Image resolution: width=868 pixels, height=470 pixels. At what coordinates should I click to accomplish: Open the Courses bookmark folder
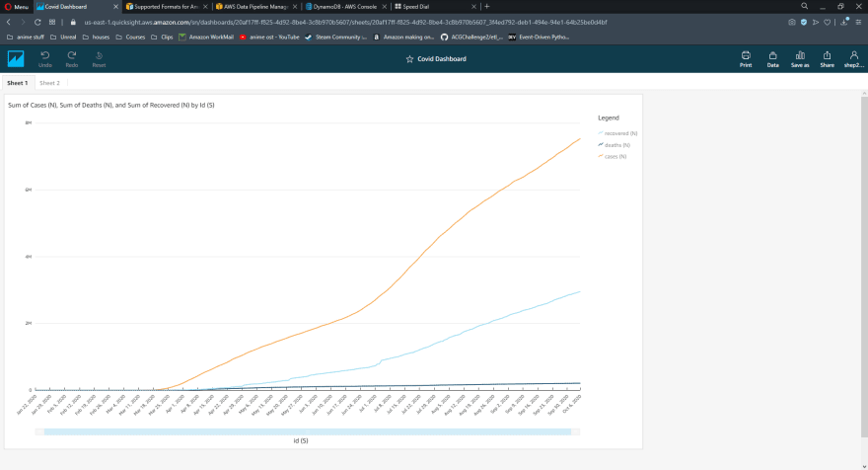click(x=130, y=38)
